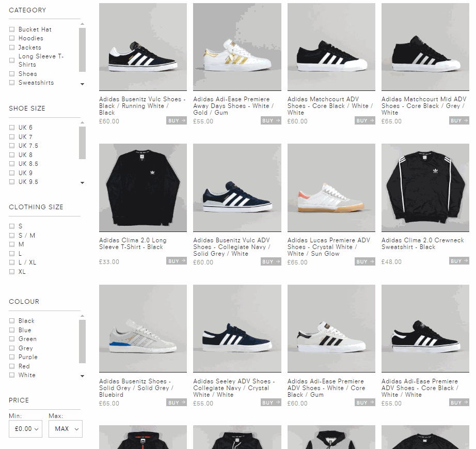This screenshot has width=476, height=449.
Task: Open Adidas Clima 2.0 Long Sleeve T-Shirt title
Action: 133,243
